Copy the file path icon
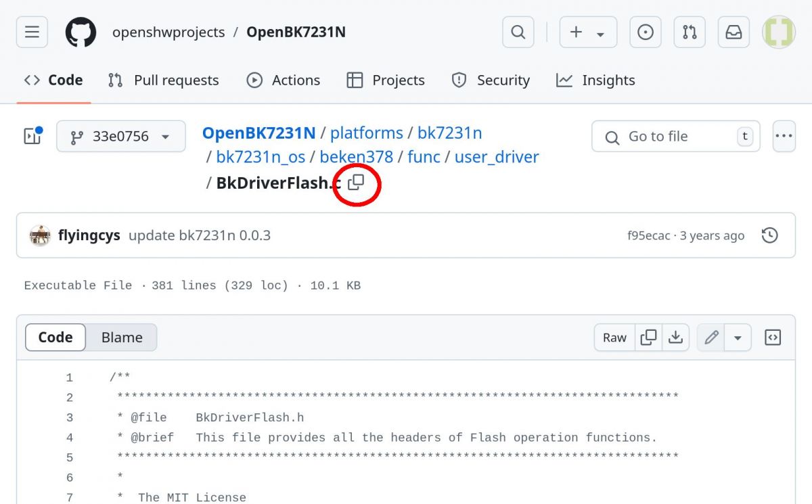Screen dimensions: 812x504 (356, 183)
